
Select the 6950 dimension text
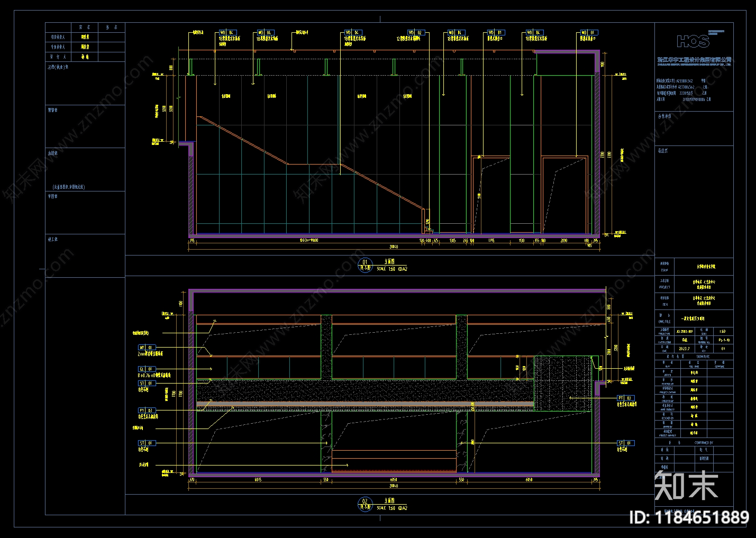pyautogui.click(x=529, y=480)
